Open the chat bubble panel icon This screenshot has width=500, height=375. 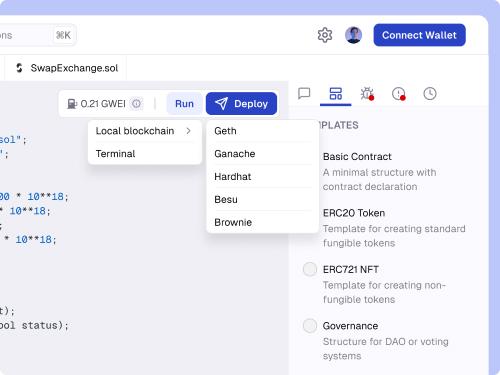304,94
